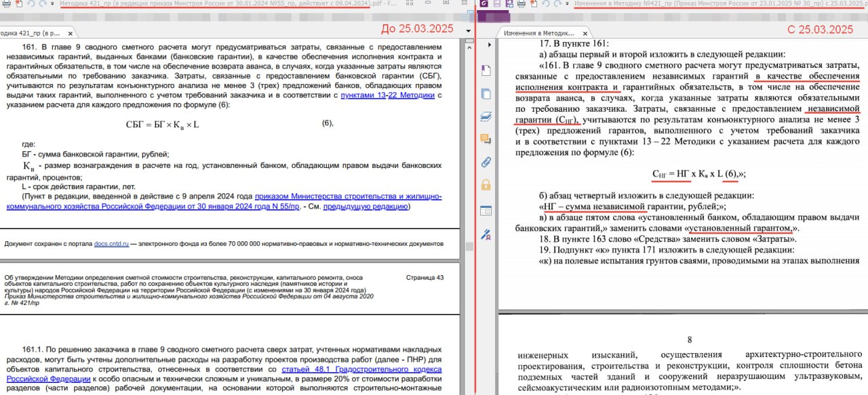
Task: Show the layers panel in the sidebar
Action: 486,117
